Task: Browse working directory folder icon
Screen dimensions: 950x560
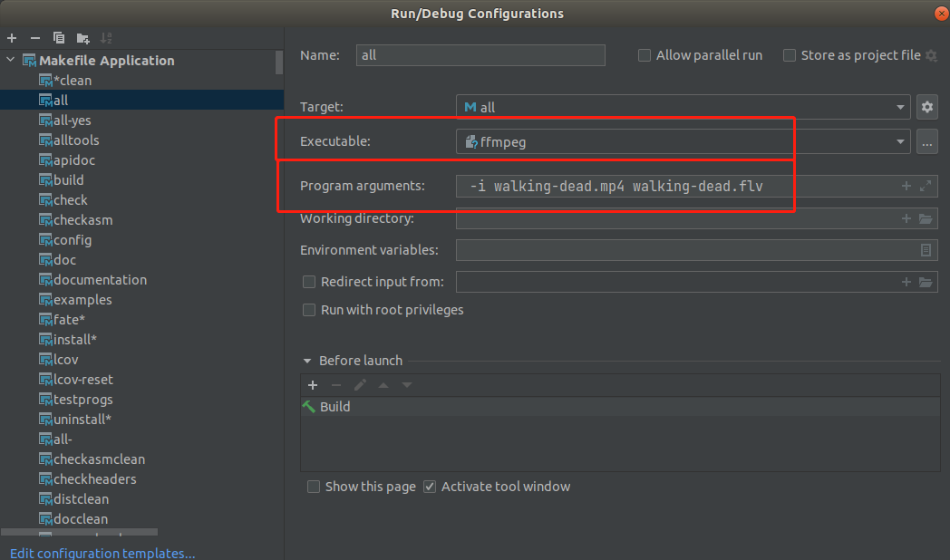Action: pyautogui.click(x=926, y=218)
